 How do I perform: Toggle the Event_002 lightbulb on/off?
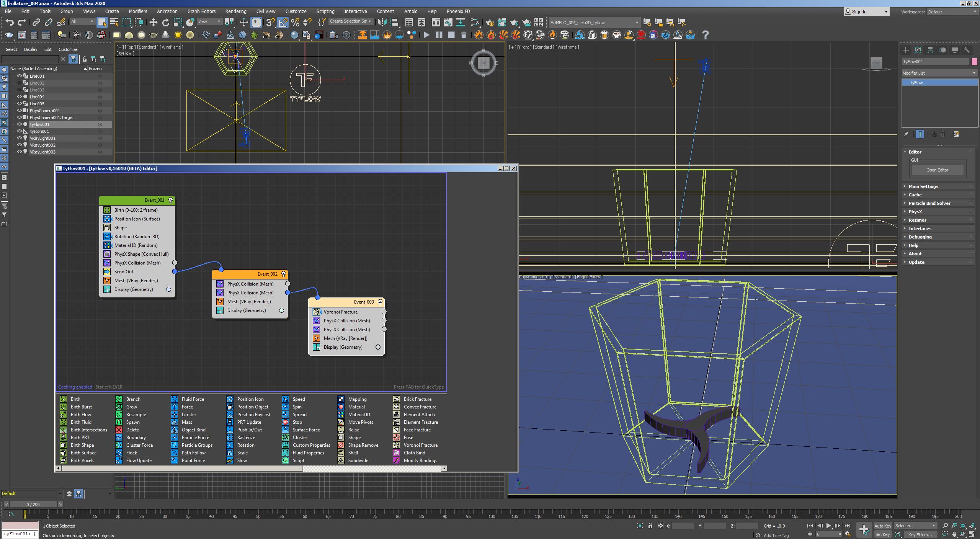tap(284, 274)
